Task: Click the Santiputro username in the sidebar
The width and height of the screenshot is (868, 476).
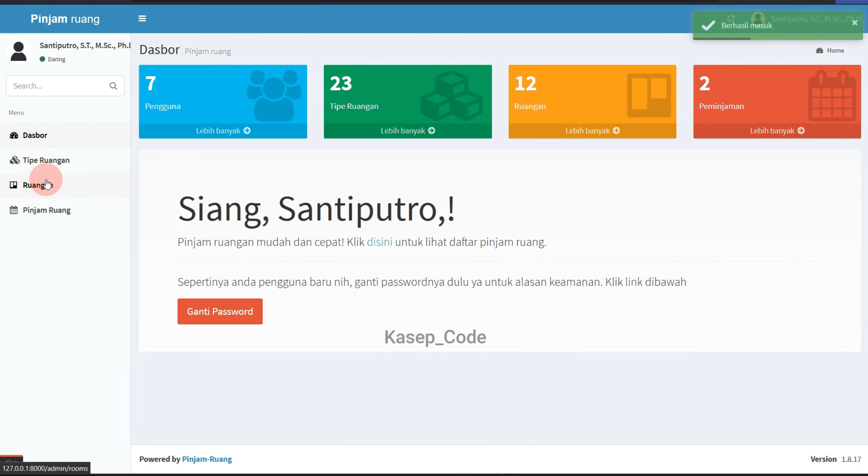Action: point(85,46)
